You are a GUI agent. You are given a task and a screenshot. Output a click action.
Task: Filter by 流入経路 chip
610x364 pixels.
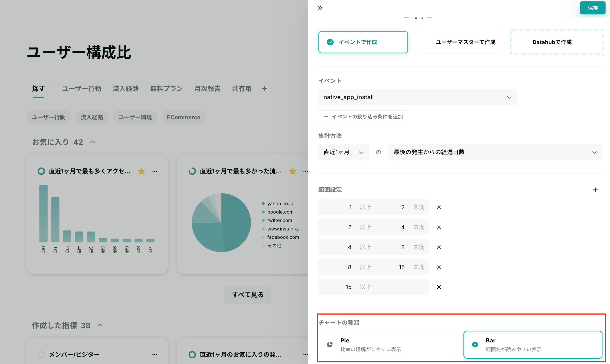(92, 117)
